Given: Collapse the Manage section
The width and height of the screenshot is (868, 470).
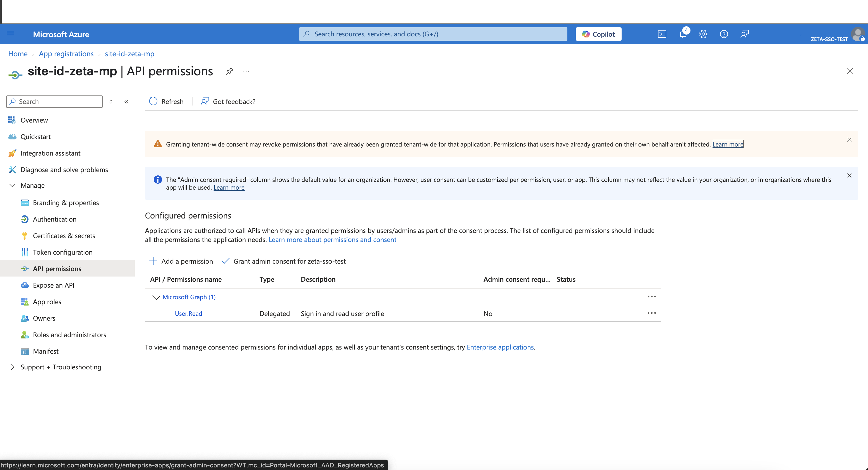Looking at the screenshot, I should (x=12, y=185).
